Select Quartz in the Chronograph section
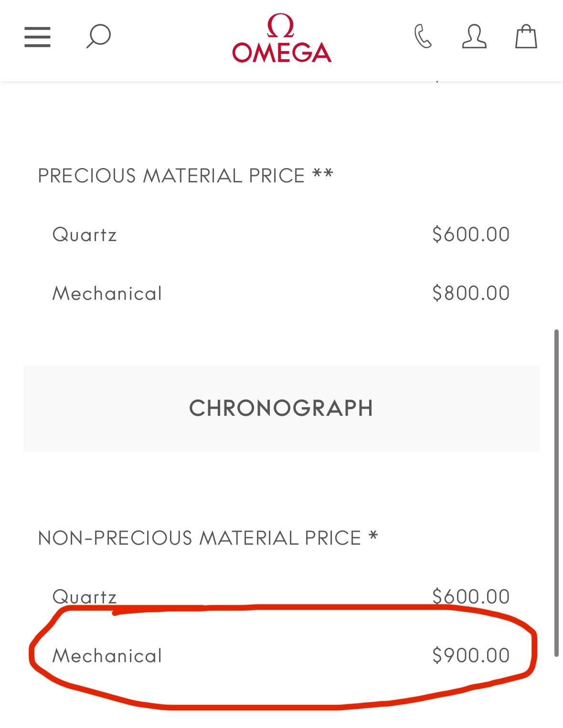 85,597
